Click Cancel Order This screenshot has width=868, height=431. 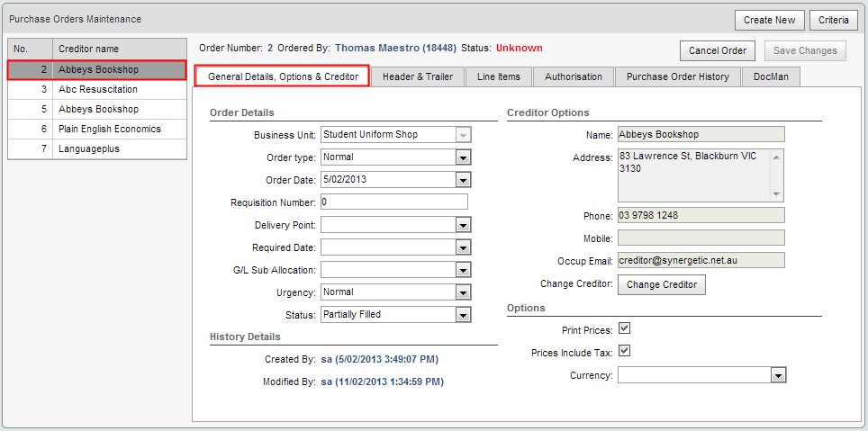(718, 50)
